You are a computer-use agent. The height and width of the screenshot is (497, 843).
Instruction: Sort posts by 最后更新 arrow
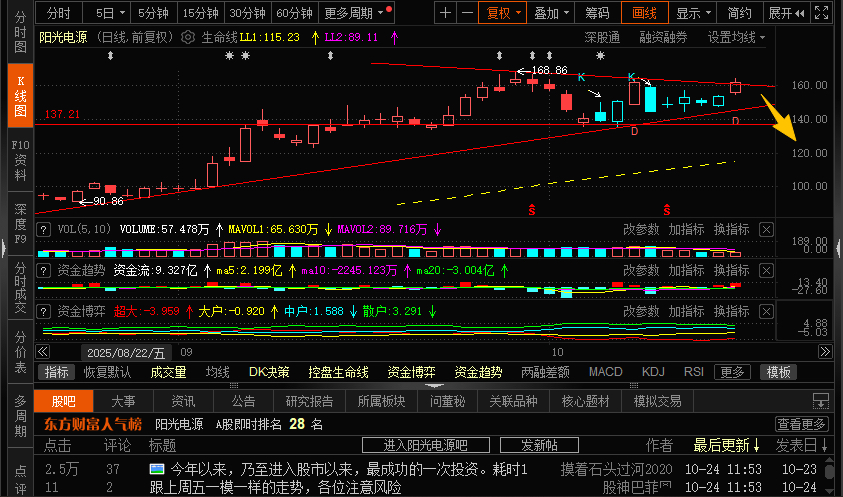(x=756, y=445)
